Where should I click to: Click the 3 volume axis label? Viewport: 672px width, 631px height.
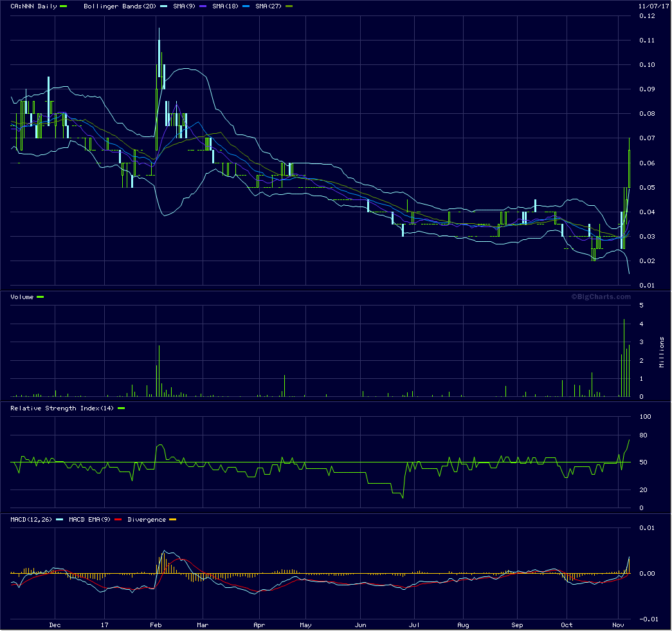[642, 342]
